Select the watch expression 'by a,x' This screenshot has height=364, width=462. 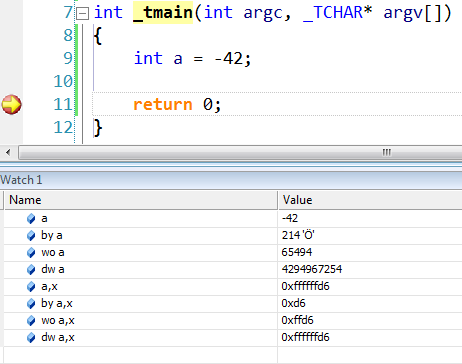click(x=57, y=304)
